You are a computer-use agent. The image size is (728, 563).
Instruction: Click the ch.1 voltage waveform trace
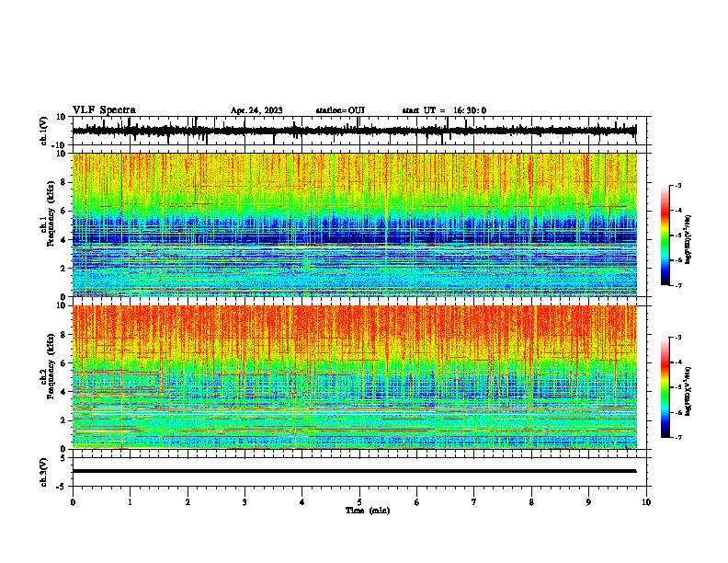[354, 131]
